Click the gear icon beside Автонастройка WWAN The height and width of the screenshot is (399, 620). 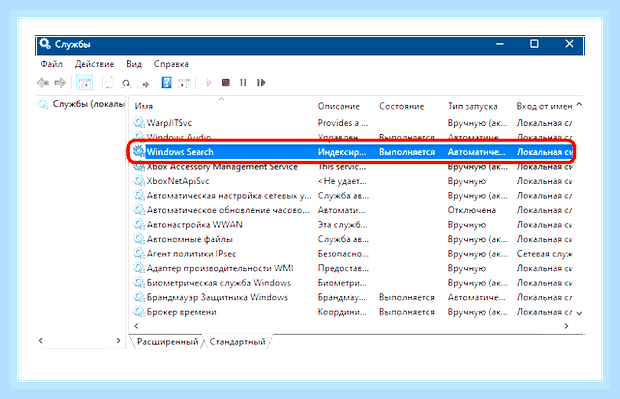[x=139, y=225]
